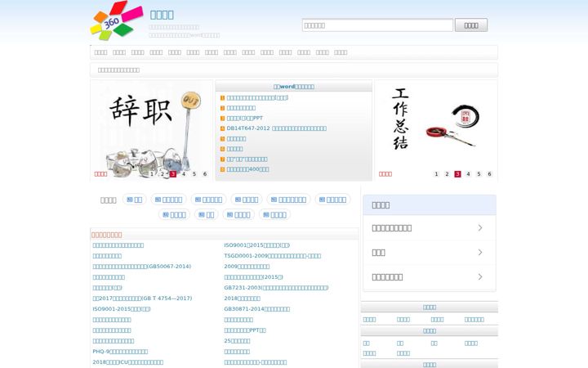
Task: Select the highlighted slide 3 on the 辞职 banner
Action: click(173, 174)
